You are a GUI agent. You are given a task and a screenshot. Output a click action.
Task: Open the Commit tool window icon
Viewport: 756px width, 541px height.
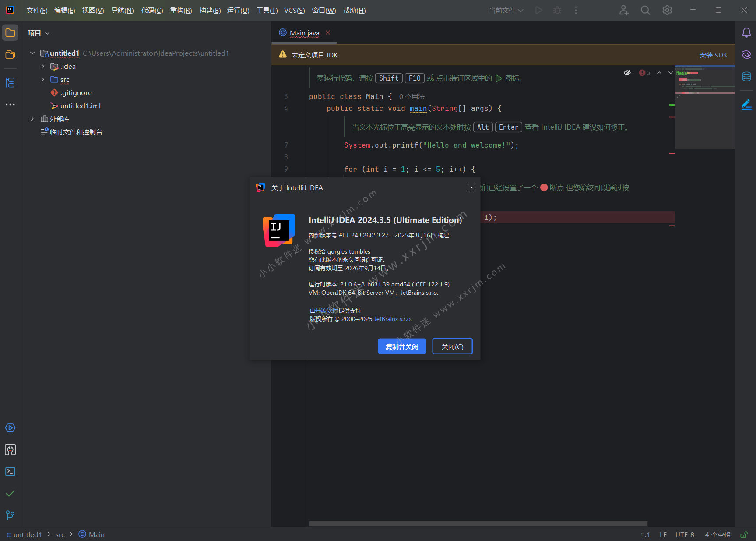click(10, 55)
